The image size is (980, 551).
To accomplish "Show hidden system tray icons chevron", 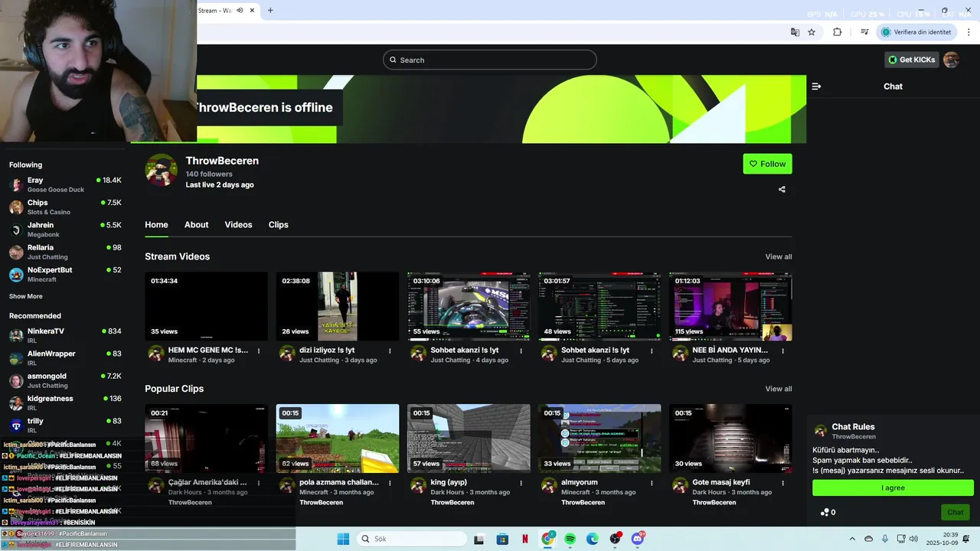I will tap(852, 539).
